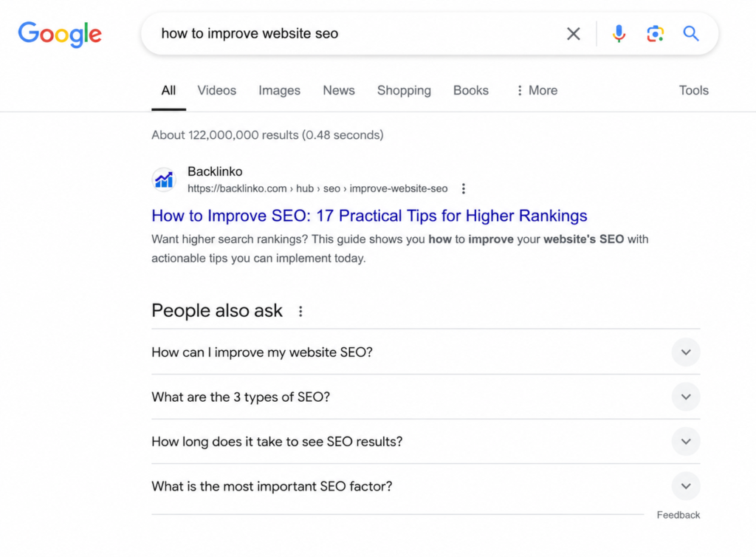Click the result snippet 'Want higher search rankings?'
The height and width of the screenshot is (557, 756).
coord(399,249)
